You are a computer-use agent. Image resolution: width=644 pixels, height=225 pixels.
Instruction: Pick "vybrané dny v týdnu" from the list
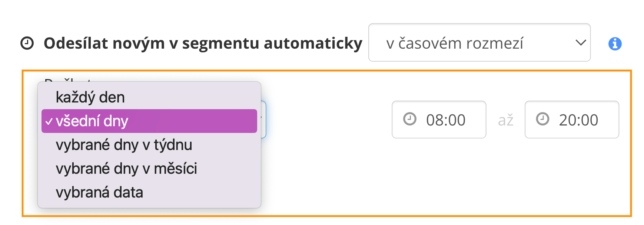coord(124,145)
